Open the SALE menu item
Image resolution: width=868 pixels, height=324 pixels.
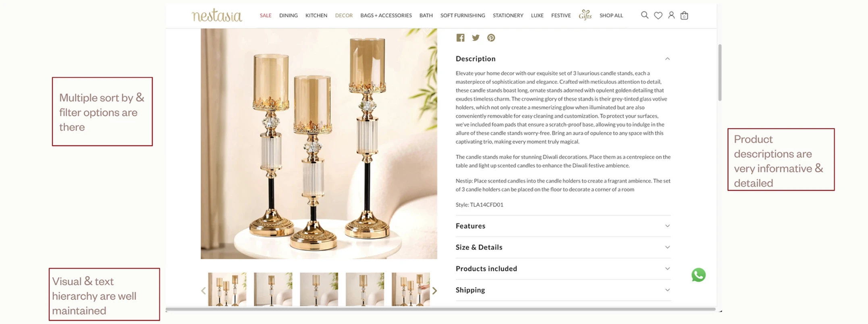(x=266, y=15)
